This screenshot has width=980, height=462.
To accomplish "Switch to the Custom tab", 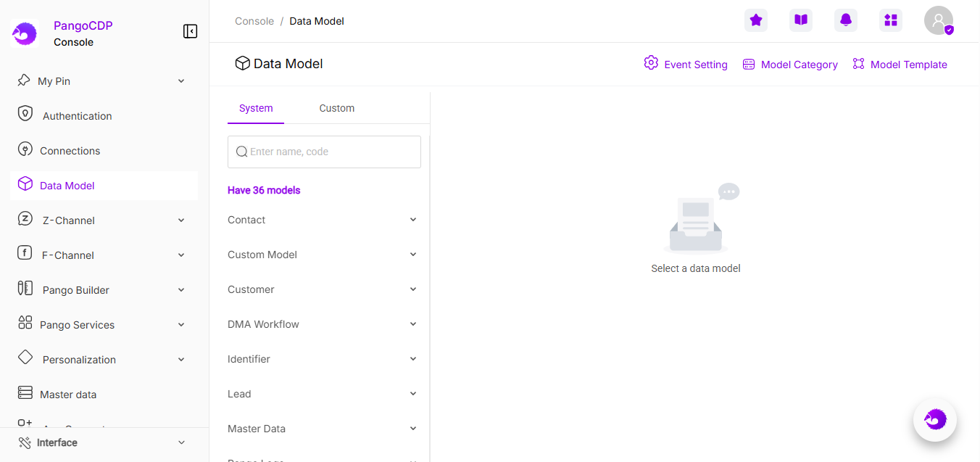I will pyautogui.click(x=337, y=108).
